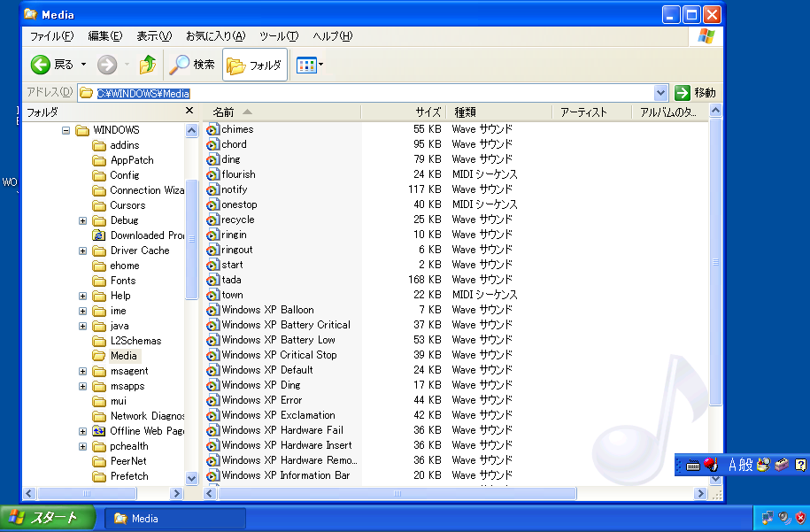Image resolution: width=810 pixels, height=532 pixels.
Task: Click the green Go (移動) button
Action: [x=695, y=93]
